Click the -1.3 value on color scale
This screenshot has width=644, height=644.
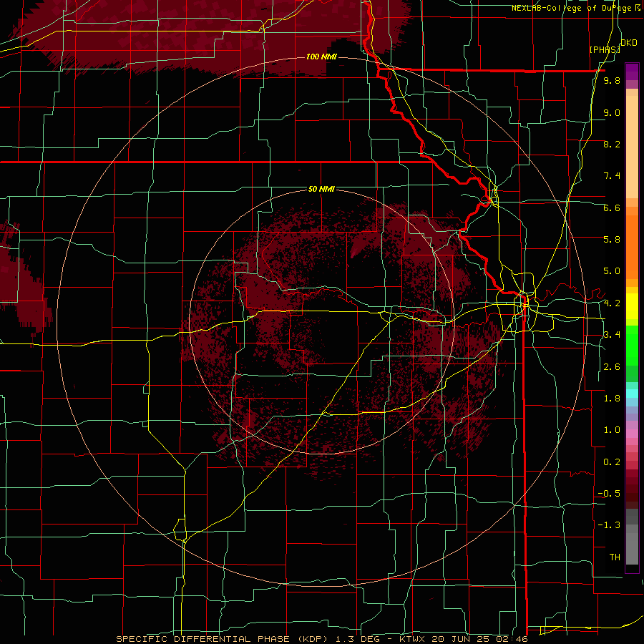pyautogui.click(x=609, y=525)
